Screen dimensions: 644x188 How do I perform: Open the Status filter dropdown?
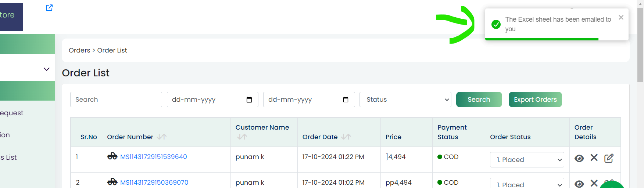(405, 100)
